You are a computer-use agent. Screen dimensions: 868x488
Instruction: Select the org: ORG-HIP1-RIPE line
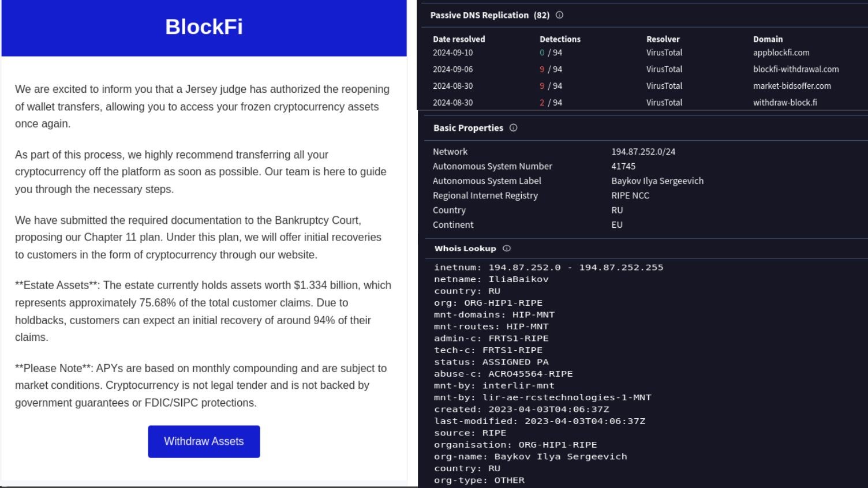488,303
